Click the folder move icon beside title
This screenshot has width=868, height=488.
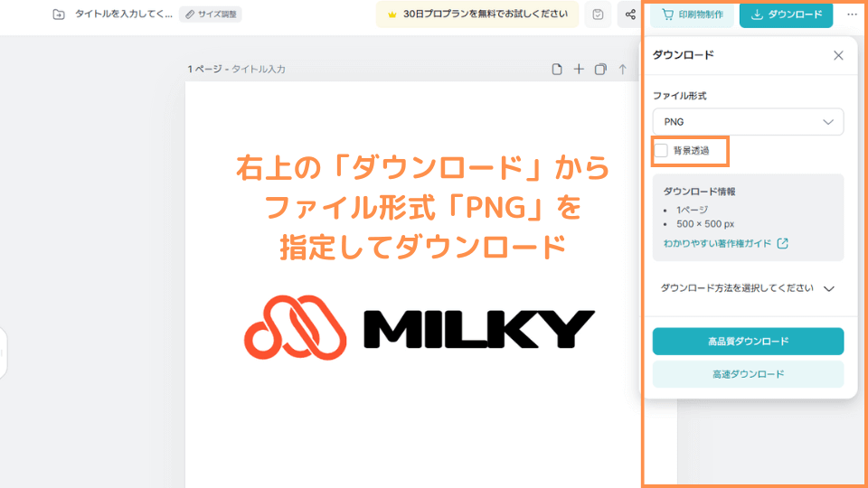(58, 14)
